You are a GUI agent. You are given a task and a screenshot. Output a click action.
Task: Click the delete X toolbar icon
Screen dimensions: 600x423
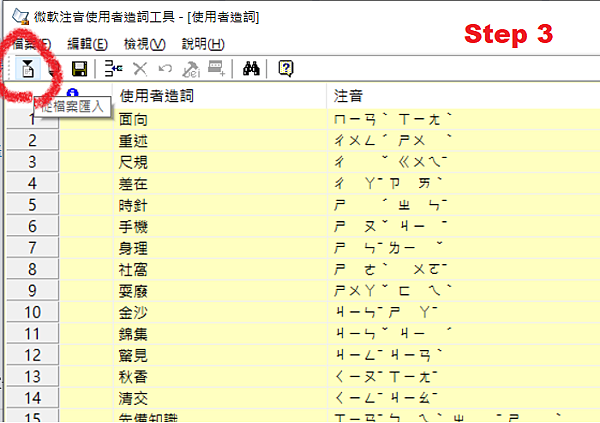point(140,69)
